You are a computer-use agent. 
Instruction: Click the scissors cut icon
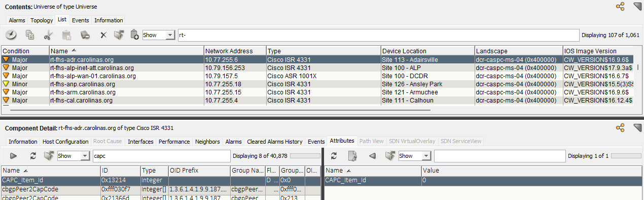coord(48,35)
